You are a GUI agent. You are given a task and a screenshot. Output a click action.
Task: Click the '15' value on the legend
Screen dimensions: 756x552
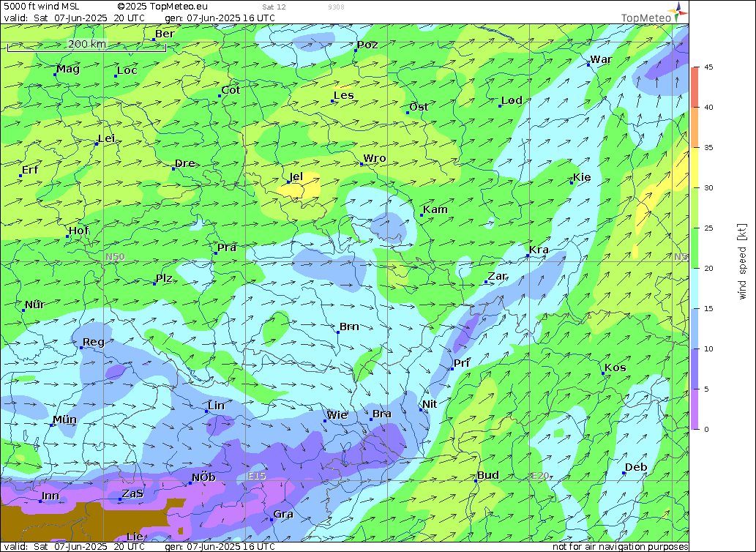pos(708,309)
